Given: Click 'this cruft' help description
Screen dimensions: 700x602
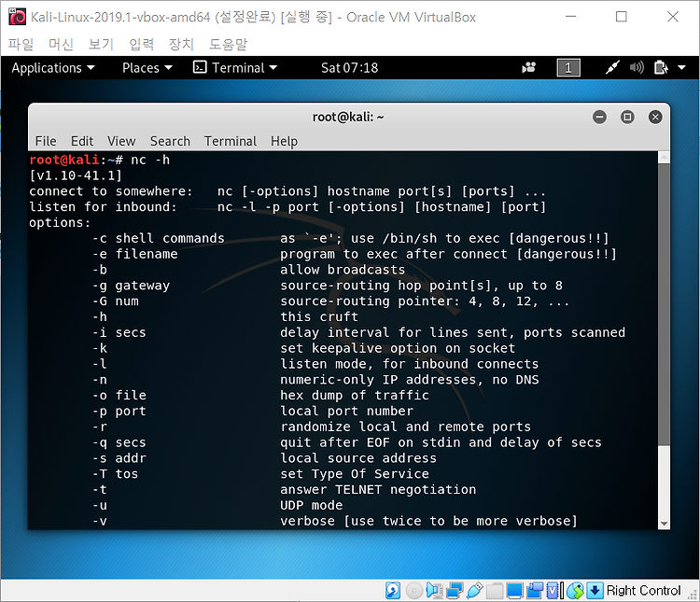Looking at the screenshot, I should 319,316.
